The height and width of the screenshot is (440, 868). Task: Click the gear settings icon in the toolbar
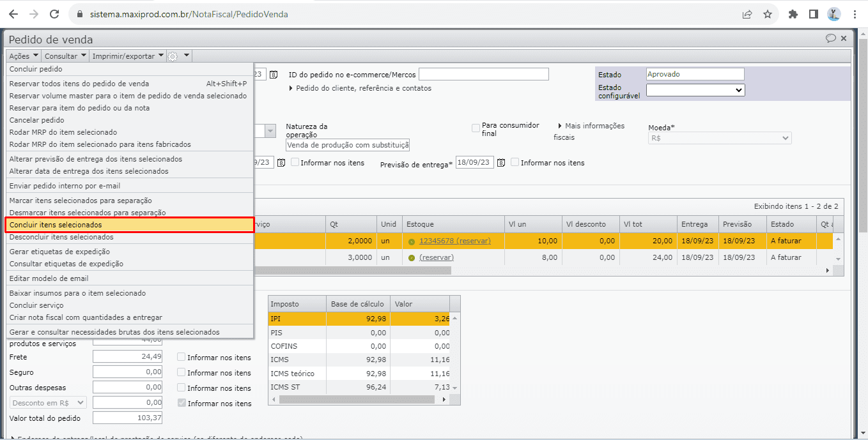pos(173,56)
